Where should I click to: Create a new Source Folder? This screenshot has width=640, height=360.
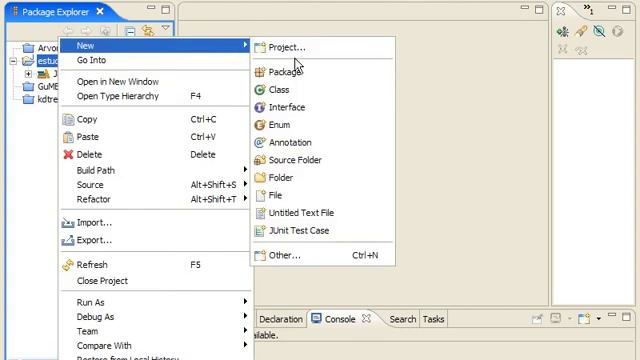322,160
